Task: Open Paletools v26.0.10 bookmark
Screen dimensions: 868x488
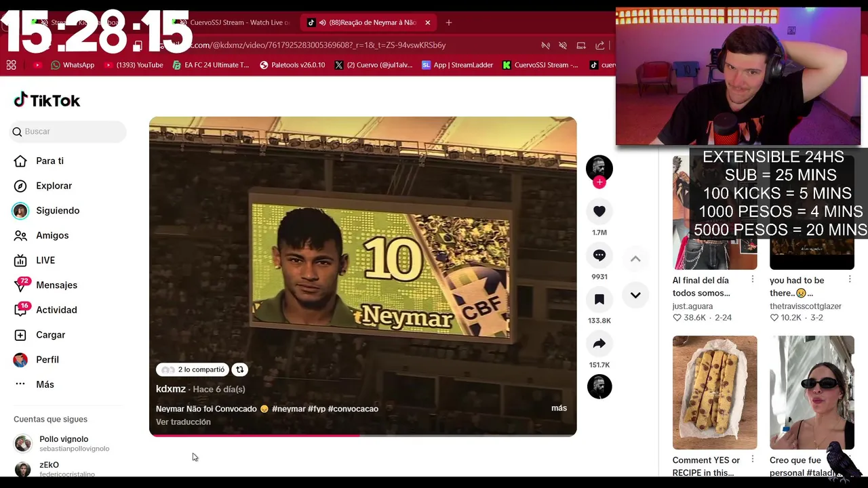Action: coord(292,65)
